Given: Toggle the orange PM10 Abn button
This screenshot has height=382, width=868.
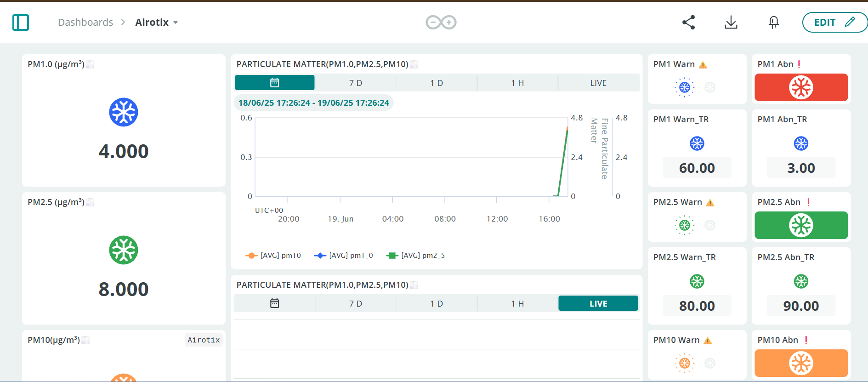Looking at the screenshot, I should (x=801, y=363).
